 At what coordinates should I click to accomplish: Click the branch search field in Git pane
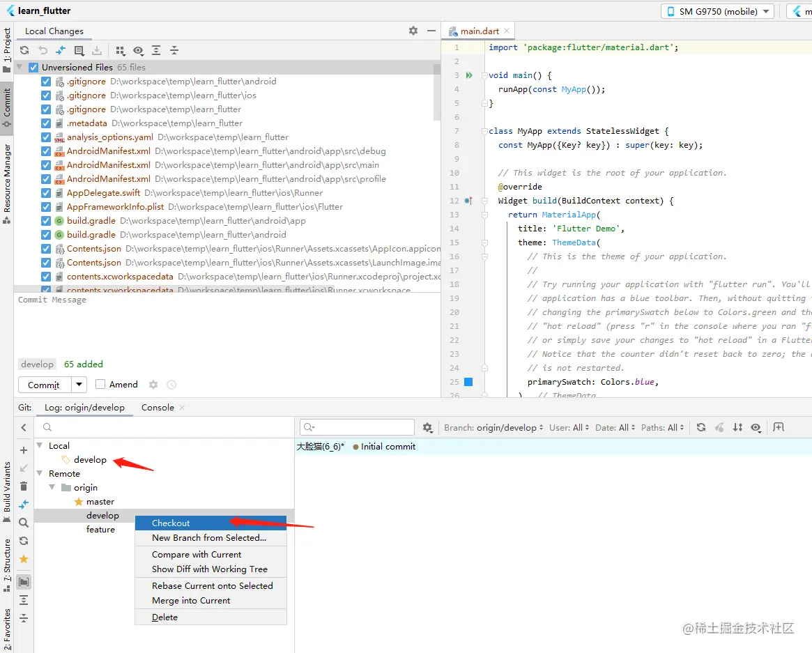[x=164, y=427]
